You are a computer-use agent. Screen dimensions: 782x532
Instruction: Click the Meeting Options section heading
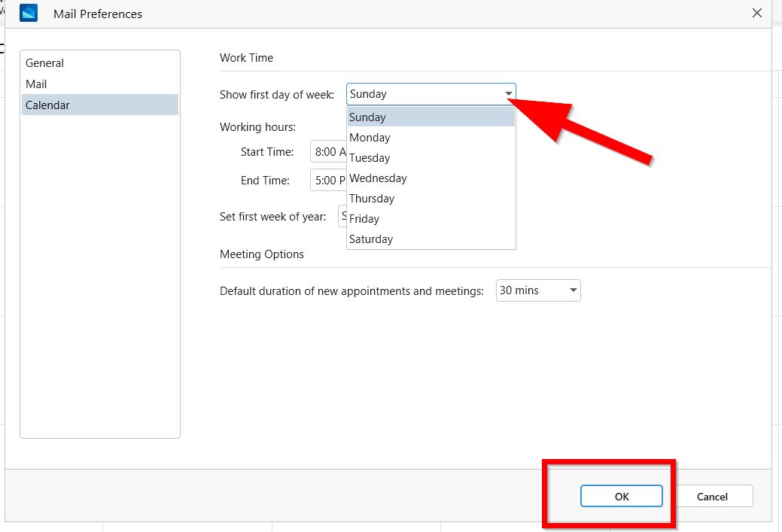pos(262,254)
